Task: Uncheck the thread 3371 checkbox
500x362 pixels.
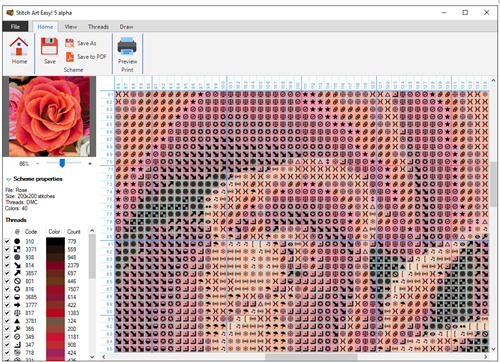Action: pyautogui.click(x=7, y=249)
